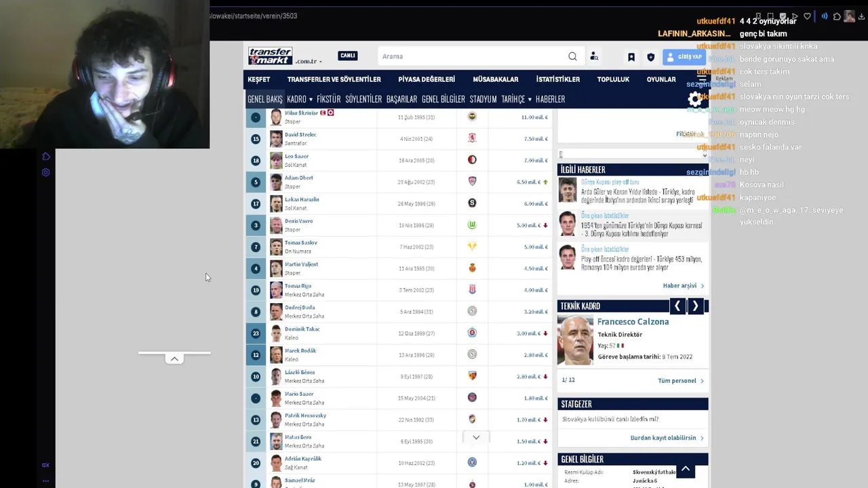
Task: Open the KEŞFET menu
Action: [x=259, y=79]
